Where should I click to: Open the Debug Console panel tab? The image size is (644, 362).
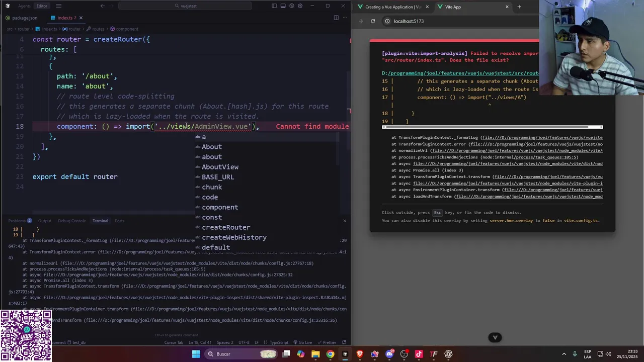point(72,221)
